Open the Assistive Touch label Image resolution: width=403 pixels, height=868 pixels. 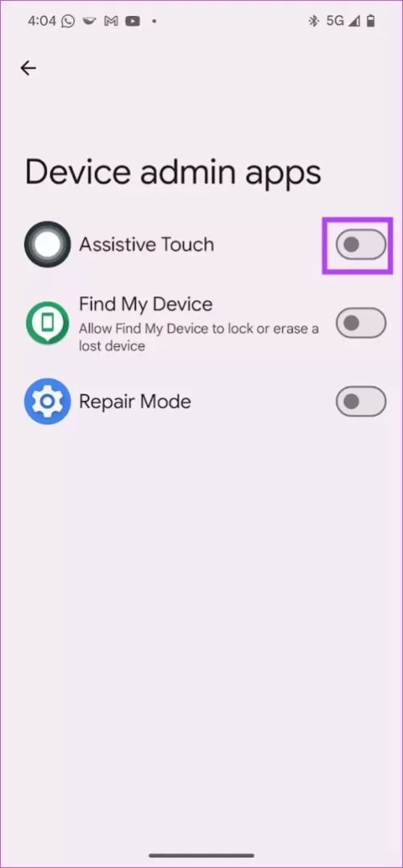coord(147,244)
